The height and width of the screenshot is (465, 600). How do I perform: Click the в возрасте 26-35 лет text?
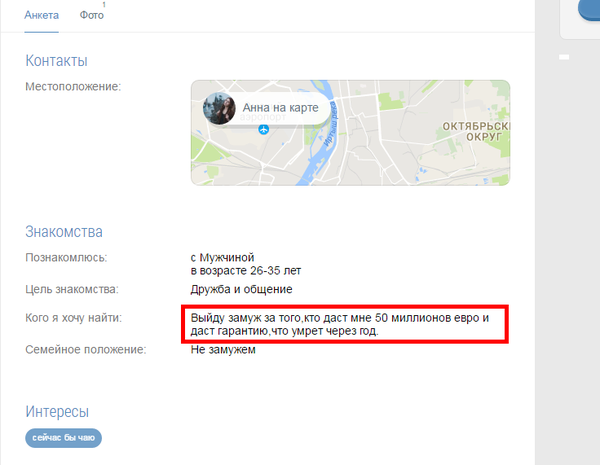pyautogui.click(x=246, y=271)
